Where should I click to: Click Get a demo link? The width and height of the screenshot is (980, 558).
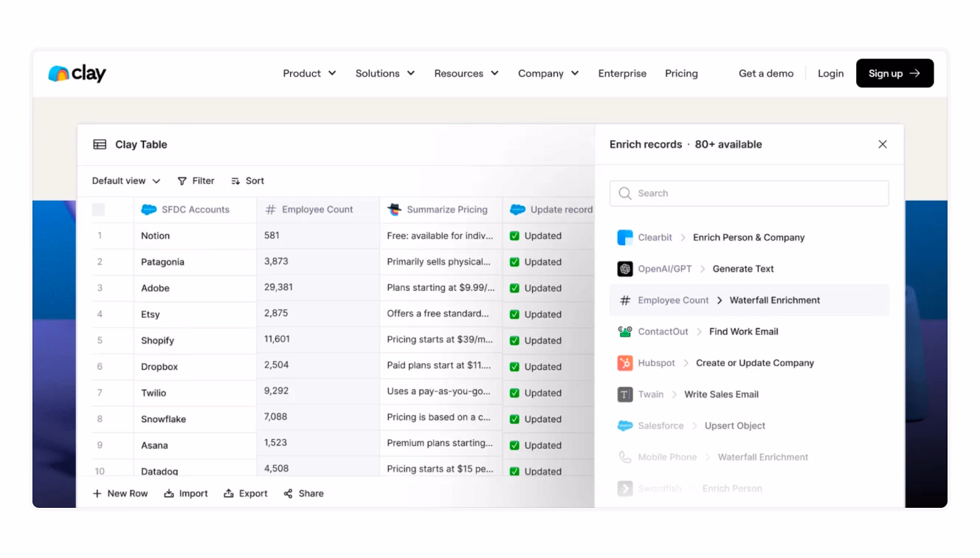click(x=766, y=73)
